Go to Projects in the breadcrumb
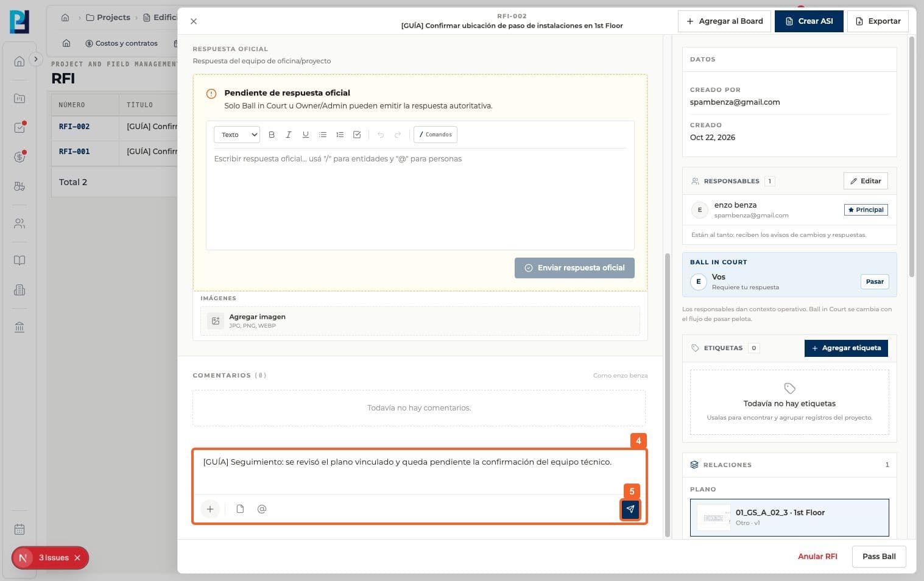Viewport: 924px width, 581px height. (x=108, y=18)
